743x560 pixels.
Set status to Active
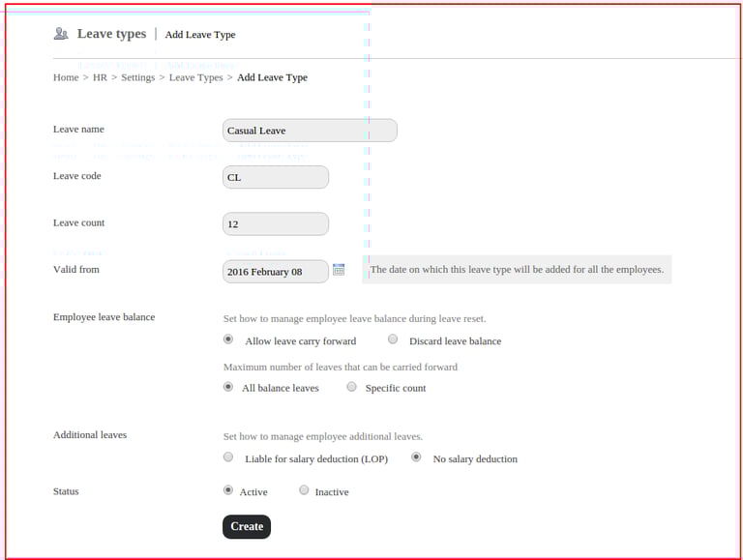[x=228, y=490]
